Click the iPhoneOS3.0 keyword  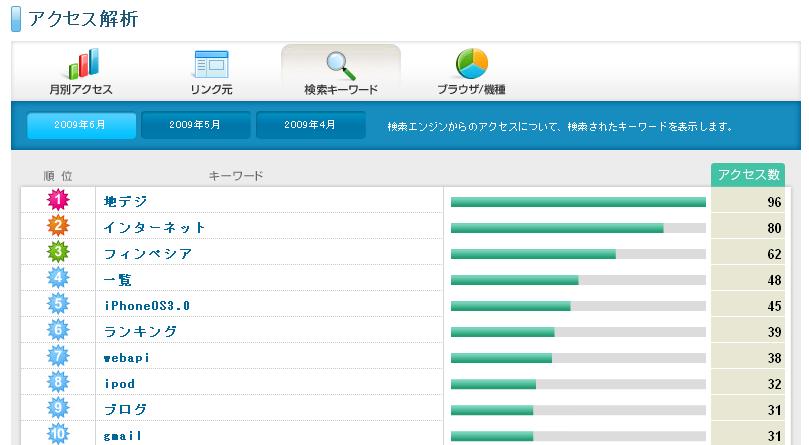[146, 306]
